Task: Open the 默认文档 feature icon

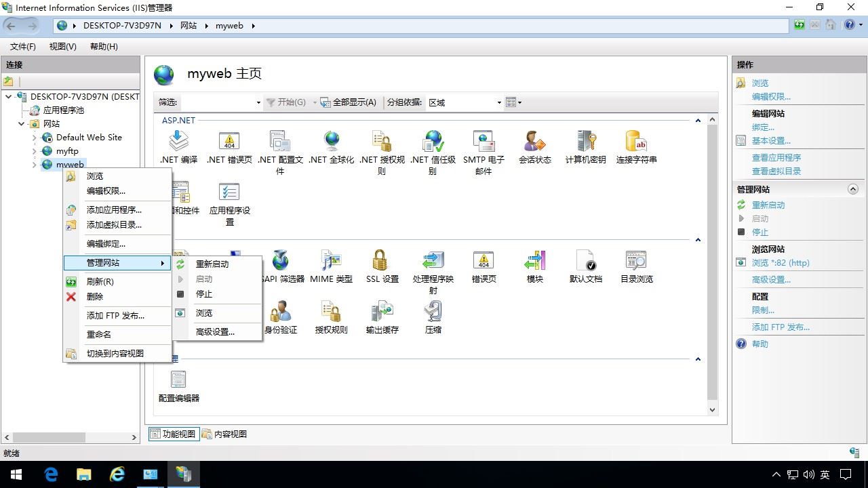Action: coord(585,266)
